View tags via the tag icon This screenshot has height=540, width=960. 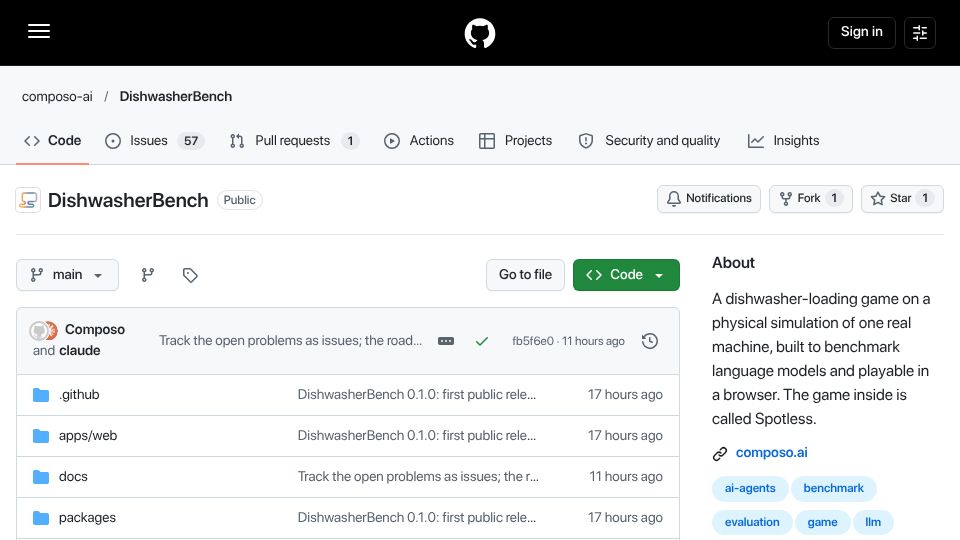(190, 275)
